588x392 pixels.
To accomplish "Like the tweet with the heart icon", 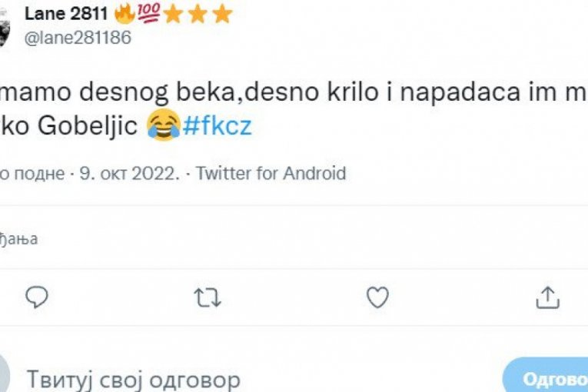I will tap(377, 297).
